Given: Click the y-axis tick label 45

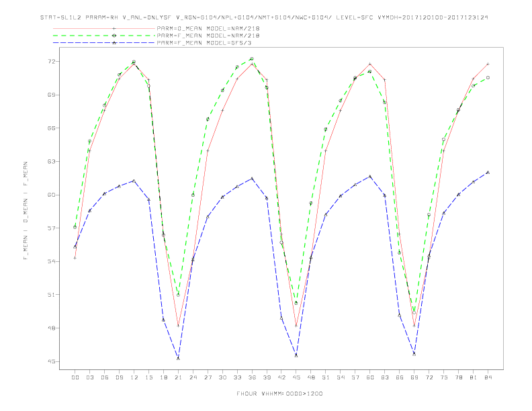Looking at the screenshot, I should click(52, 361).
